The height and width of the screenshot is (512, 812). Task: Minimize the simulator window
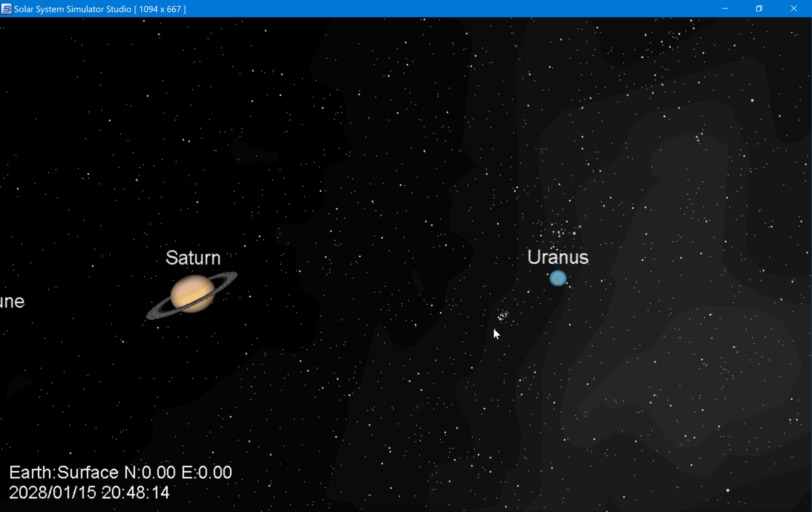click(x=725, y=9)
